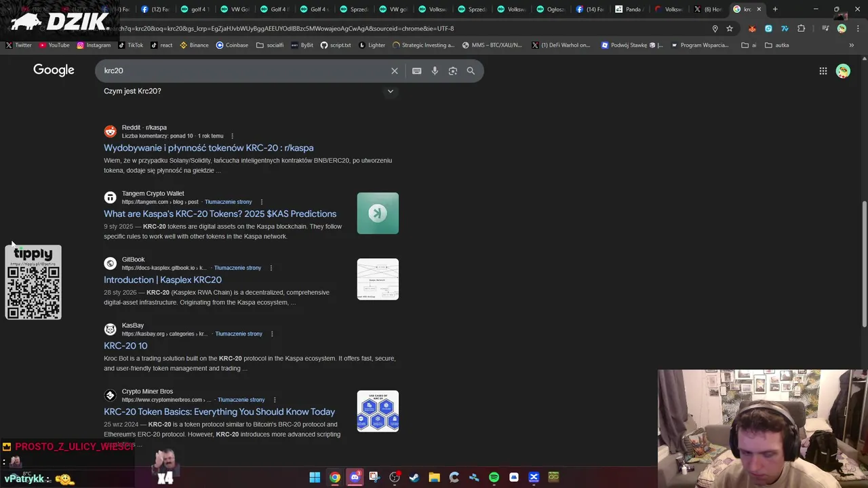Open Discord from the taskbar

355,477
